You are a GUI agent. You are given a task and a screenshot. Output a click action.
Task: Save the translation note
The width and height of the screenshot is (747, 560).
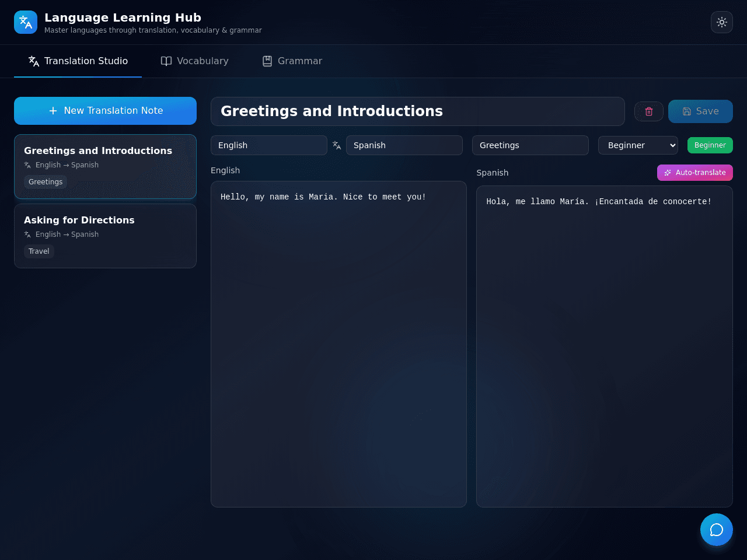click(700, 111)
